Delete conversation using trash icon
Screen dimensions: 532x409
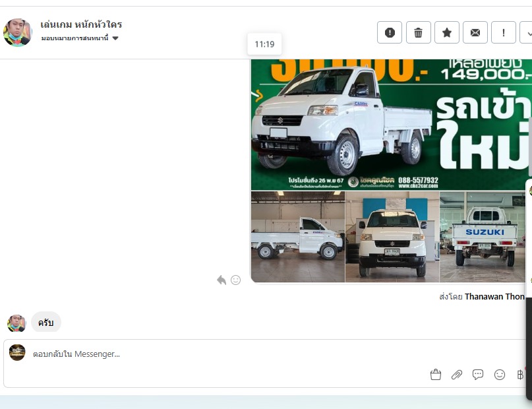(419, 32)
